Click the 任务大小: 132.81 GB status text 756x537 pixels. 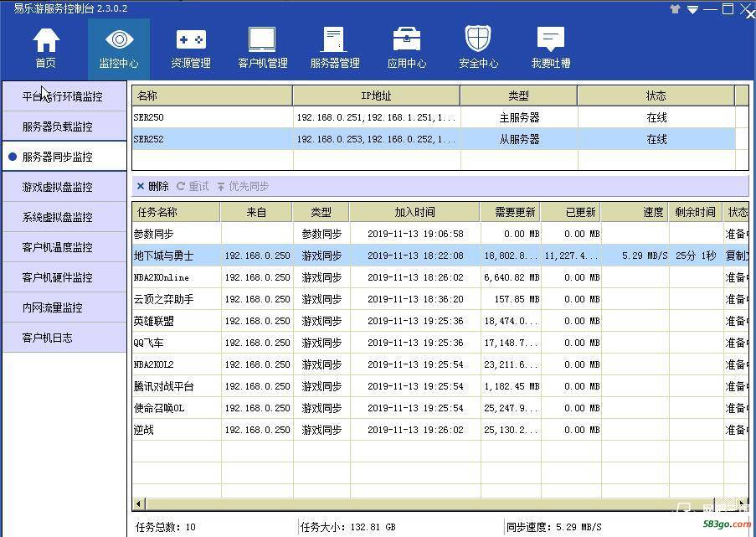[347, 527]
